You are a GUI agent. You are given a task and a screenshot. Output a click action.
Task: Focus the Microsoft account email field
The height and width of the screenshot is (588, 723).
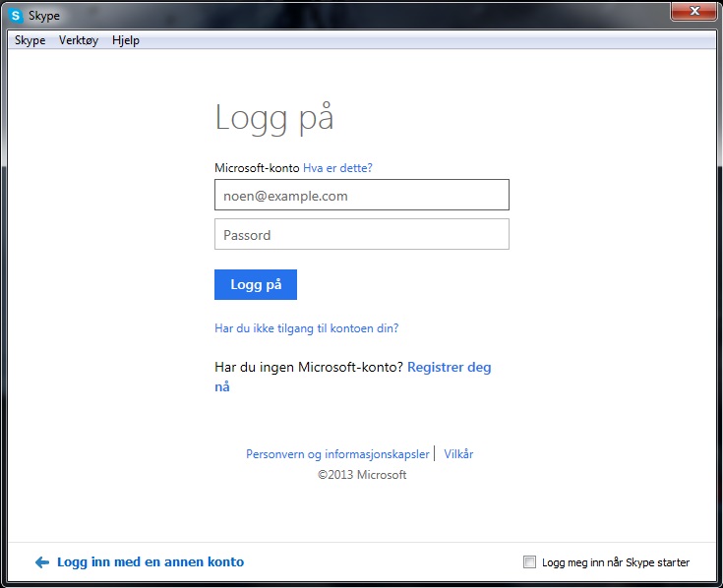click(x=362, y=195)
